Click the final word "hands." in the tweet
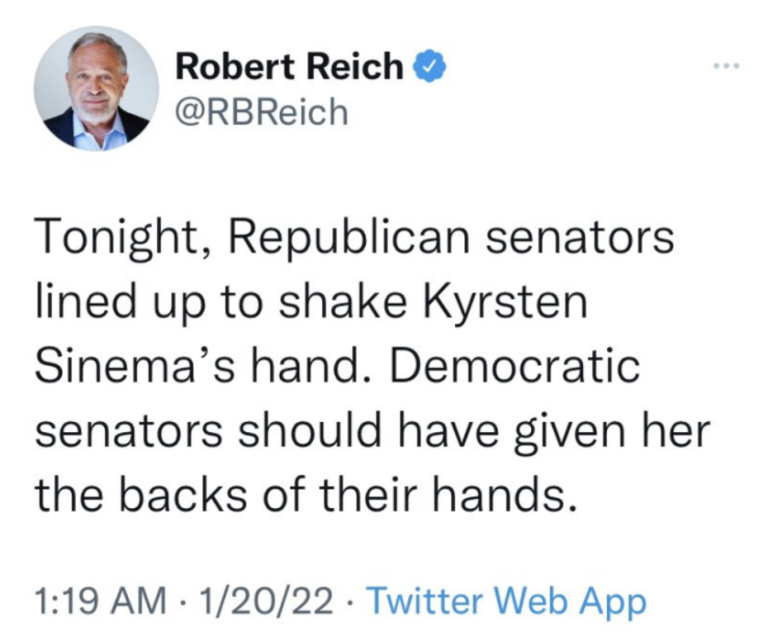 [x=519, y=492]
